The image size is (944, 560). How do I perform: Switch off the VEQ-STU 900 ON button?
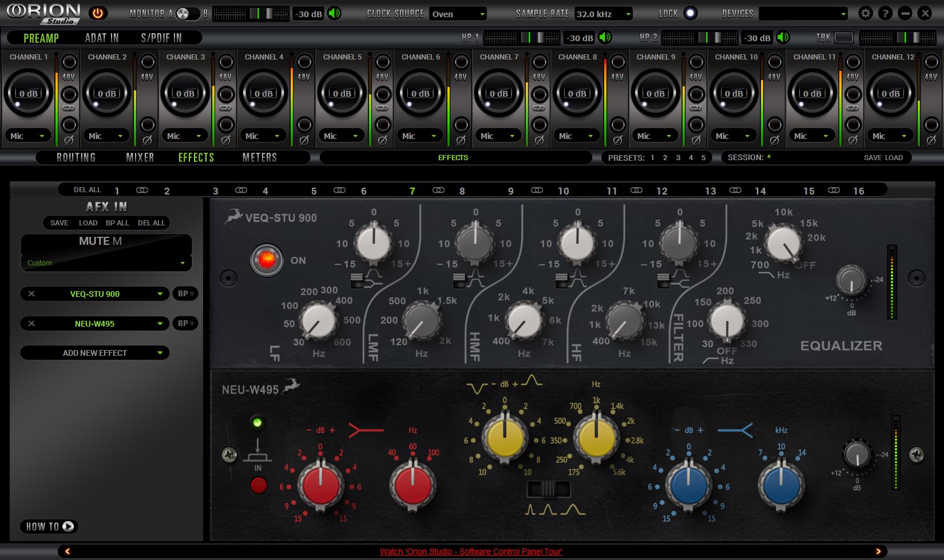pyautogui.click(x=267, y=260)
